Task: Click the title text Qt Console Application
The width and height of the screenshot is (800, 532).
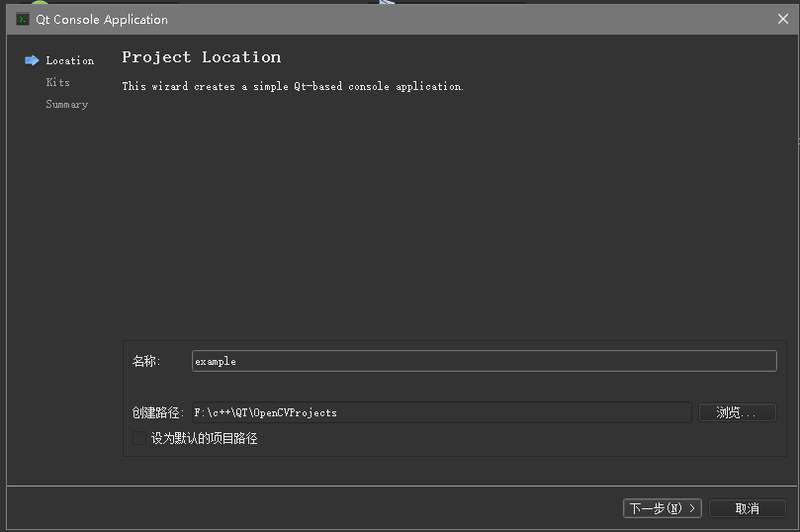Action: (102, 20)
